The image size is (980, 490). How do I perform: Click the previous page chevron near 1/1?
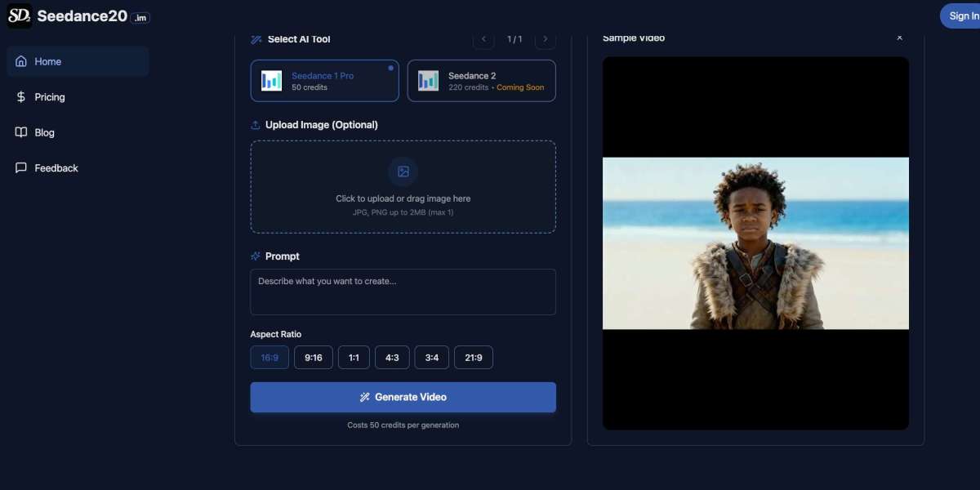483,38
